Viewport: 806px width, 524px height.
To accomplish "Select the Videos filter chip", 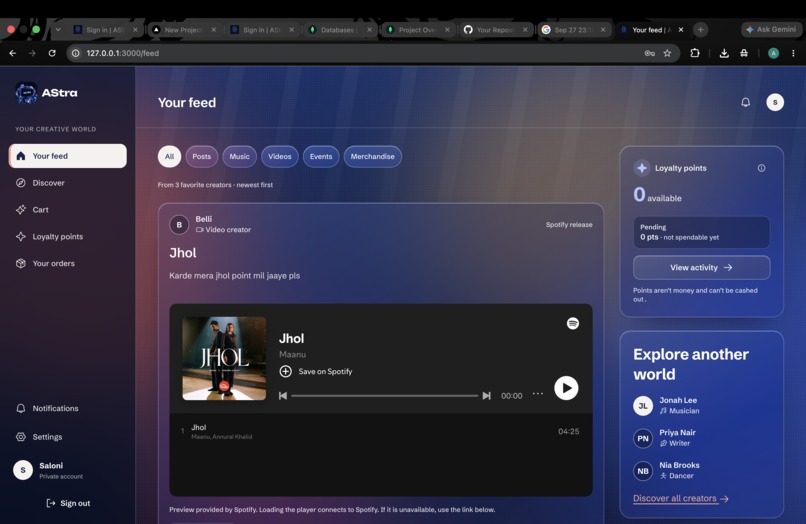I will pos(280,156).
